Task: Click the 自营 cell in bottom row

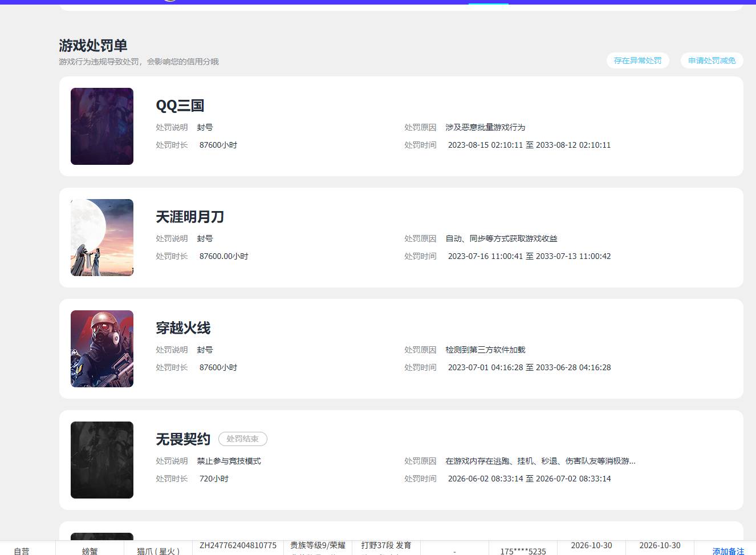Action: tap(22, 551)
